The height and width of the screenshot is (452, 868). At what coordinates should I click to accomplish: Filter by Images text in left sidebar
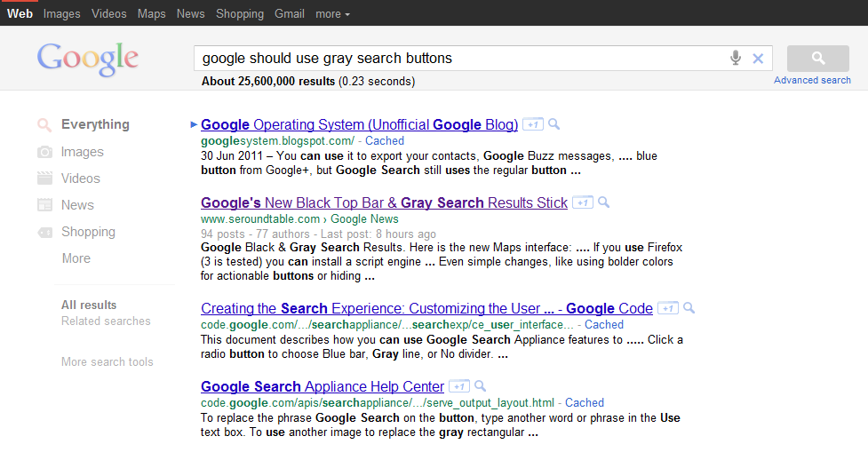(82, 152)
